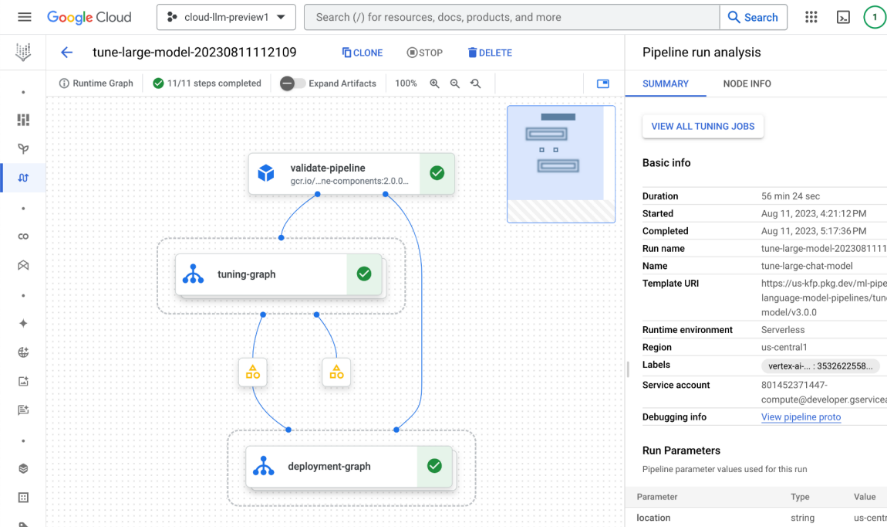The width and height of the screenshot is (888, 527).
Task: Toggle the Expand Artifacts switch
Action: [x=292, y=83]
